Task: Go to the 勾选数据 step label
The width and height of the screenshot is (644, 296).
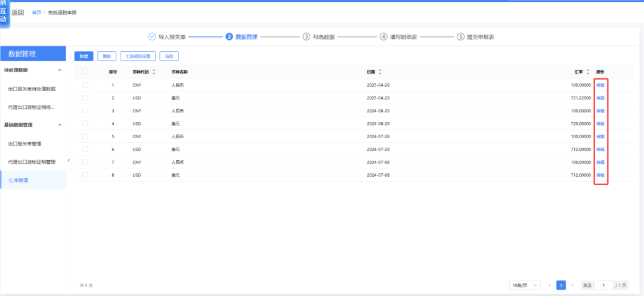Action: pos(324,37)
